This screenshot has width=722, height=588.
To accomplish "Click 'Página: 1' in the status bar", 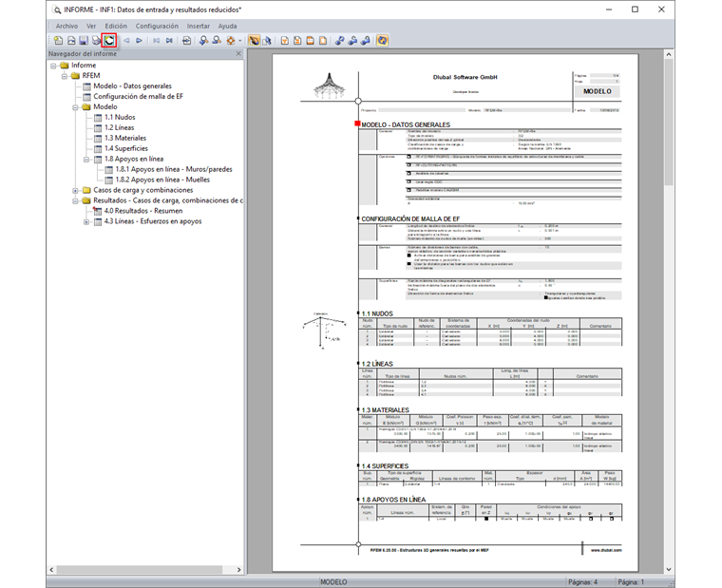I will pos(631,582).
